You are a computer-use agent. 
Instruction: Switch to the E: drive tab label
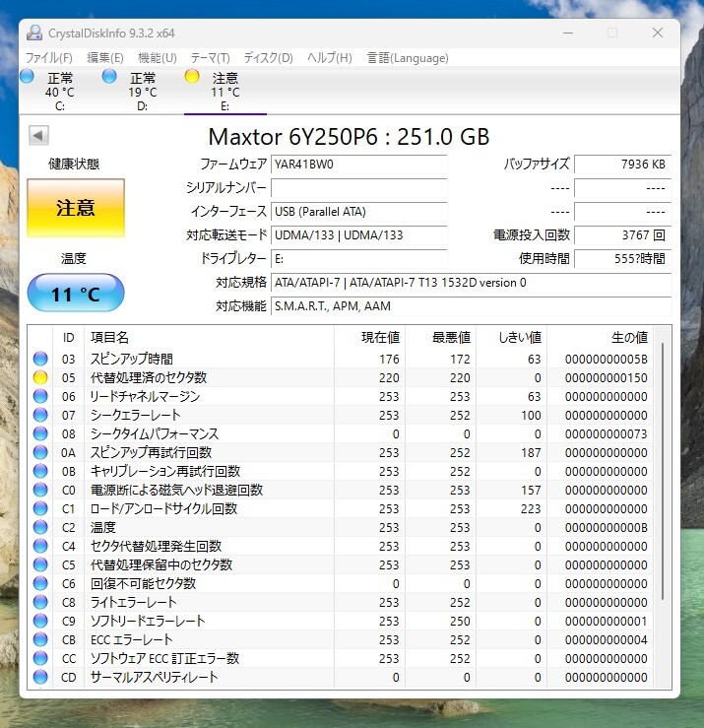coord(225,106)
